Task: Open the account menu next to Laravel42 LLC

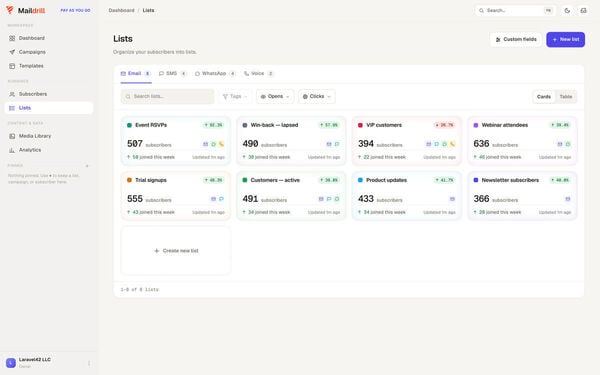Action: tap(89, 363)
